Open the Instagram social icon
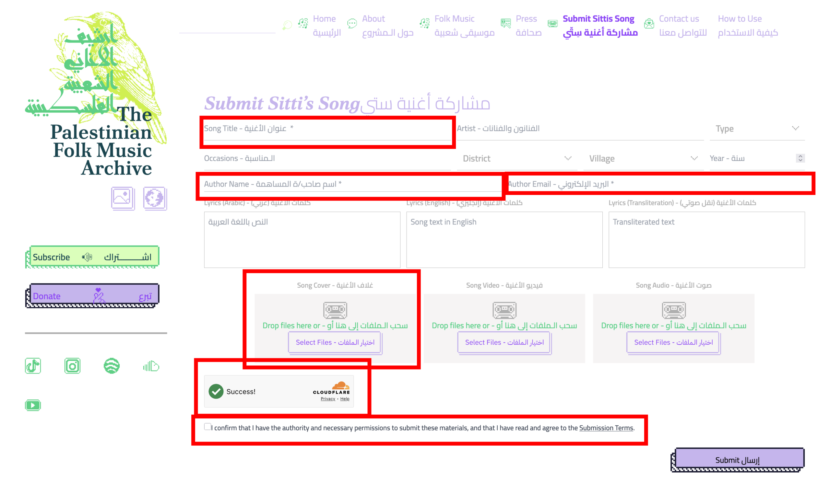This screenshot has height=504, width=830. pos(72,366)
